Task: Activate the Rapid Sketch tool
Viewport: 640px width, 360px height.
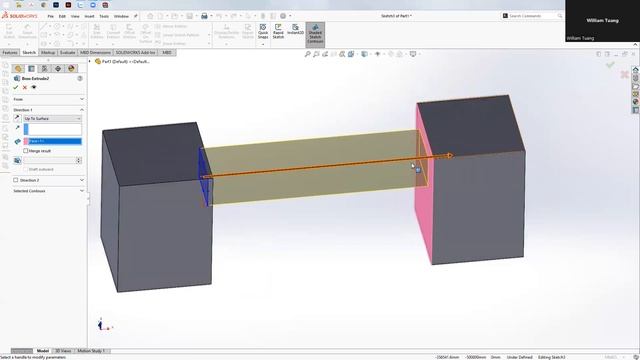Action: 278,31
